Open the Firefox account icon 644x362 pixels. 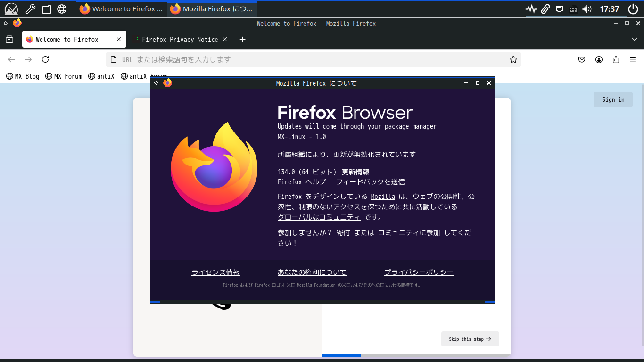click(599, 59)
